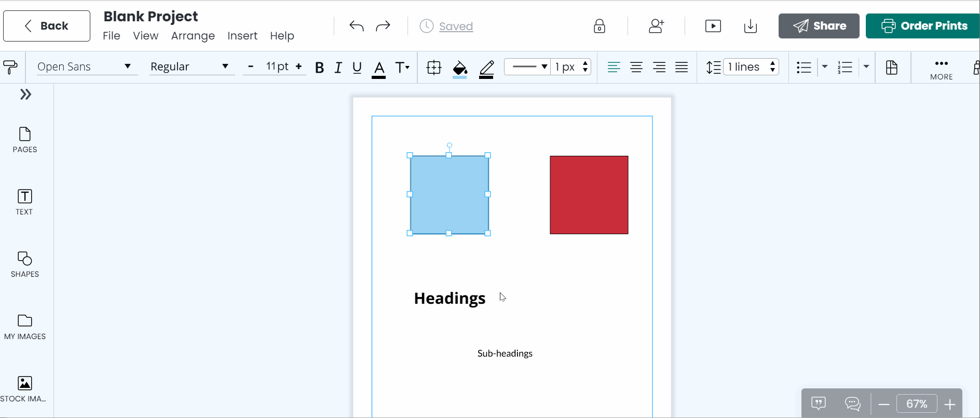
Task: Click the add collaborator icon
Action: [657, 26]
